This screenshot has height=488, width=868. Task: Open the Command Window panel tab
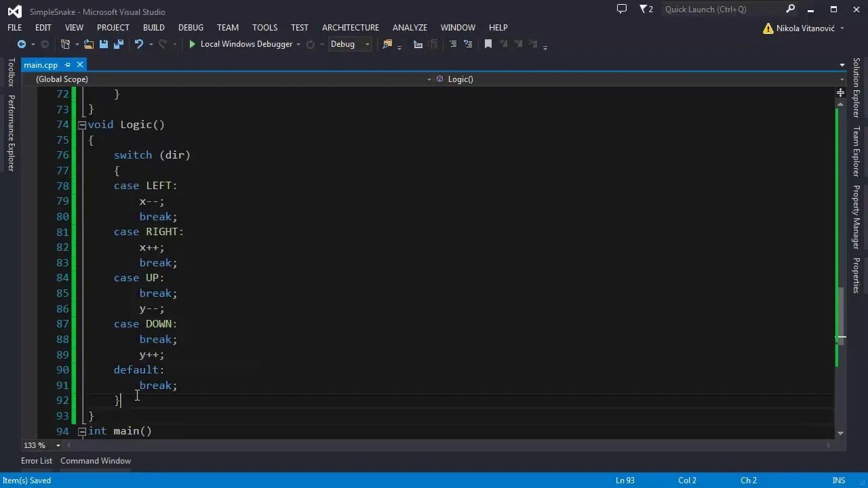pos(96,461)
